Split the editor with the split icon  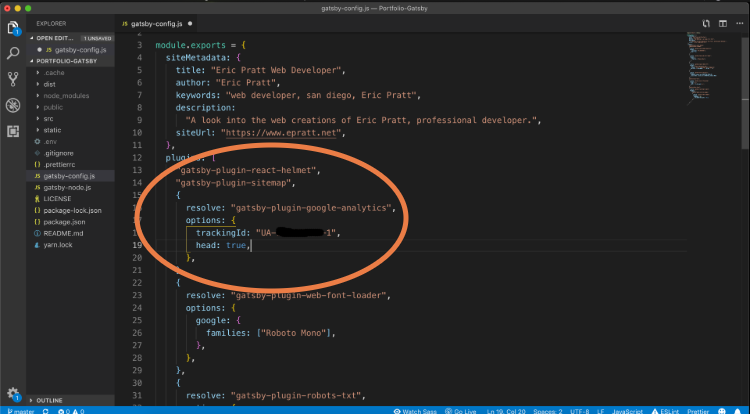[723, 23]
